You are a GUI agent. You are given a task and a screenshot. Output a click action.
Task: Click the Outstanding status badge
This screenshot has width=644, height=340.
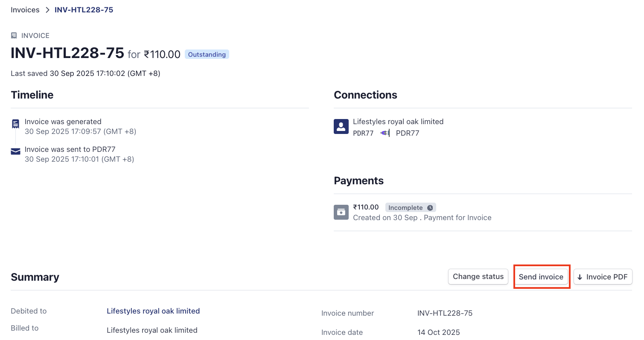[x=207, y=55]
